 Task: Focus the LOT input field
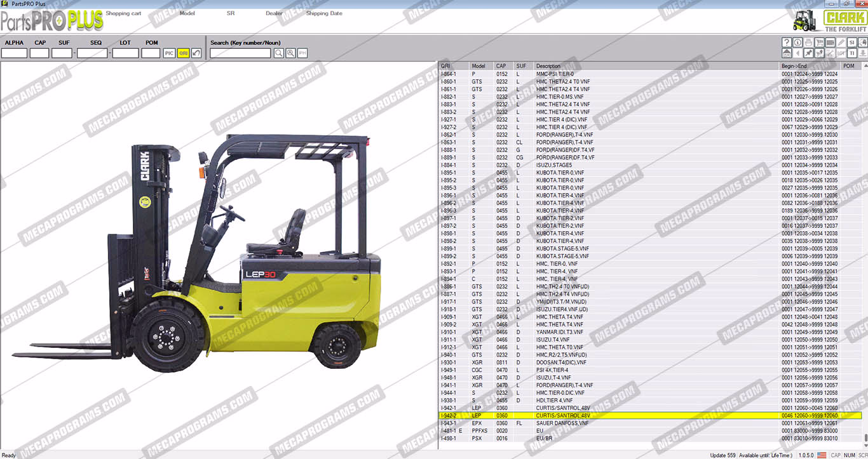pyautogui.click(x=125, y=53)
